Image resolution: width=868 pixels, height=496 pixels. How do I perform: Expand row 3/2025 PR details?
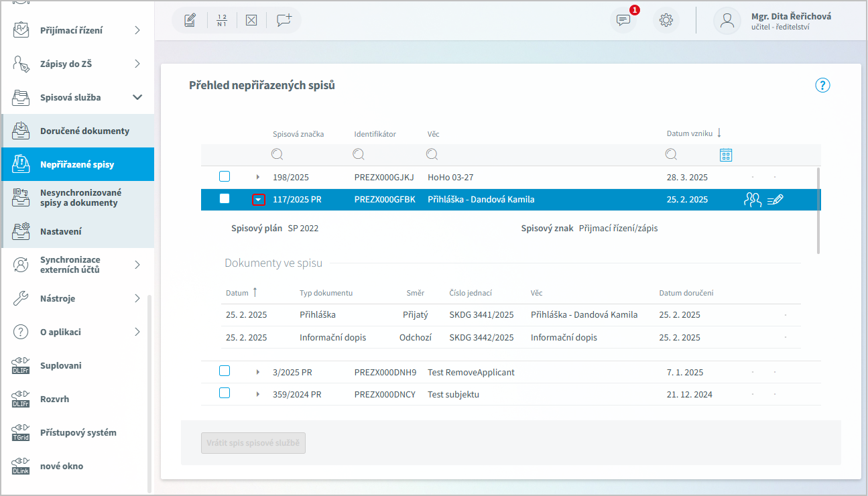(258, 372)
